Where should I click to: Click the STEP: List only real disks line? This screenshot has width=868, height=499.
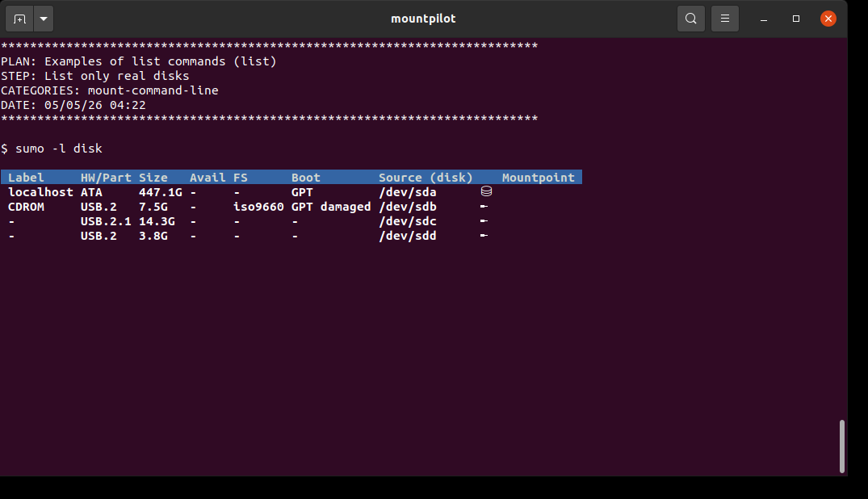(95, 76)
